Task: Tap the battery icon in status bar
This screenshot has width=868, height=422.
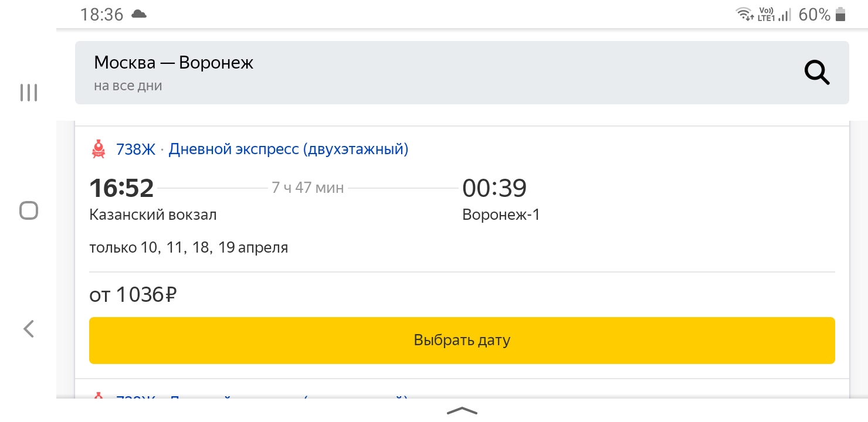Action: coord(840,15)
